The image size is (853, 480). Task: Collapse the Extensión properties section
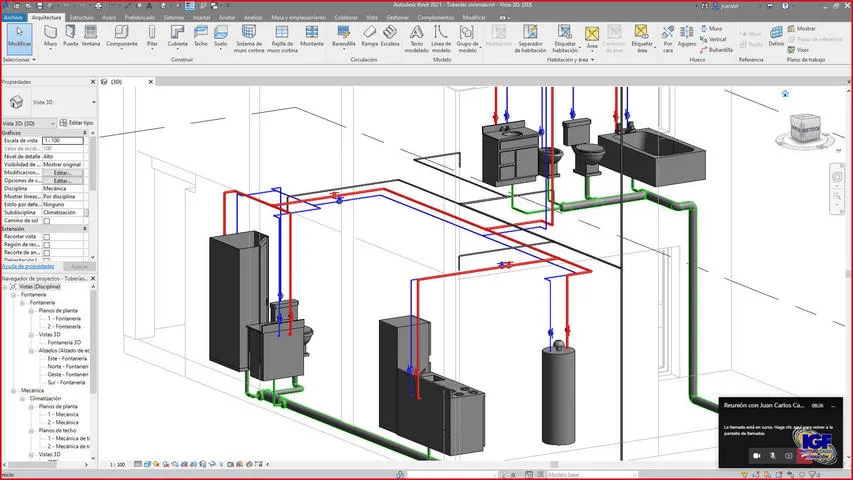[x=85, y=229]
